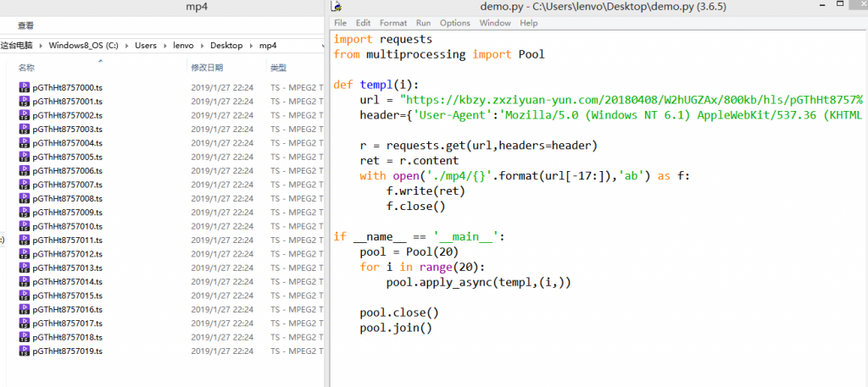Click the 'pool.join()' code line
The width and height of the screenshot is (868, 387).
(395, 328)
